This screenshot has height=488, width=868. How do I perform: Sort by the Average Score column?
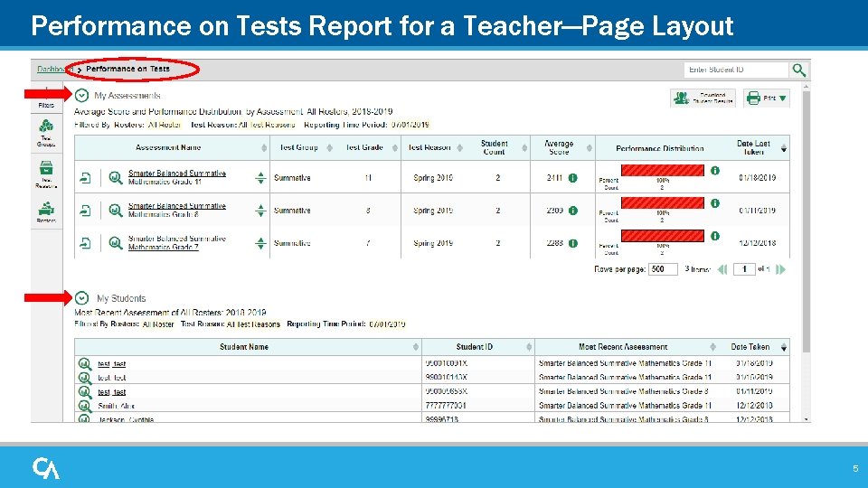coord(589,147)
